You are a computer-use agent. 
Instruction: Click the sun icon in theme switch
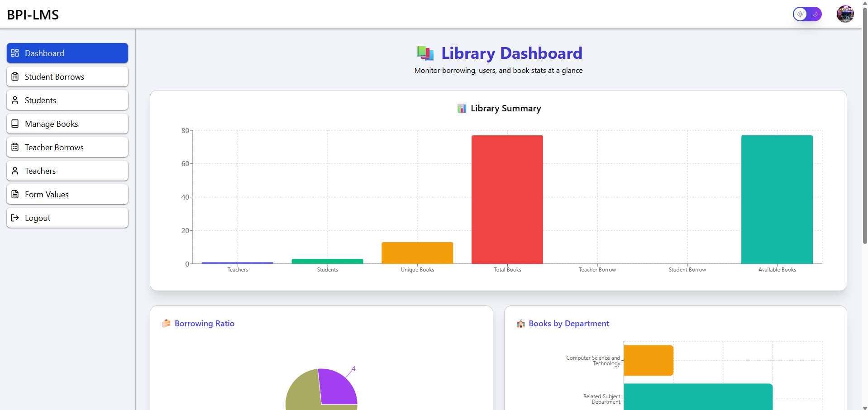(800, 14)
